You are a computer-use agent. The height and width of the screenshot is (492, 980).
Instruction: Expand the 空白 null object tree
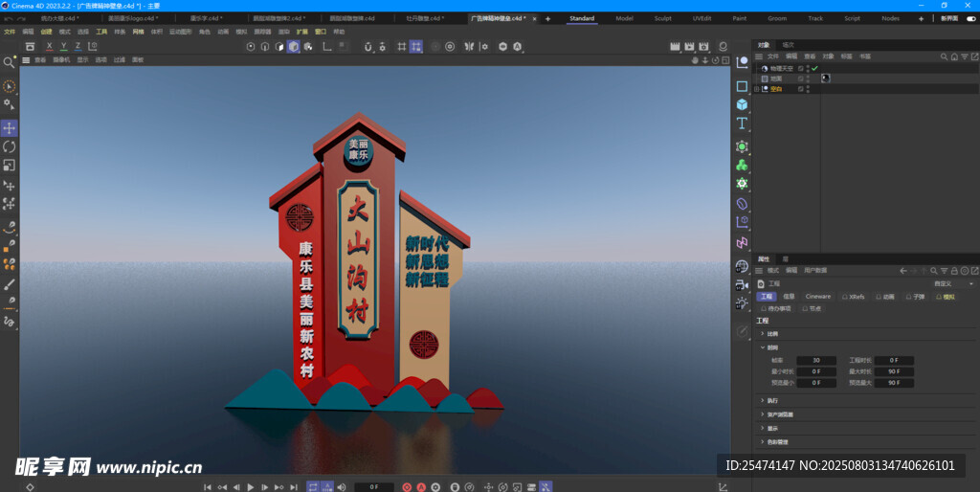point(756,89)
